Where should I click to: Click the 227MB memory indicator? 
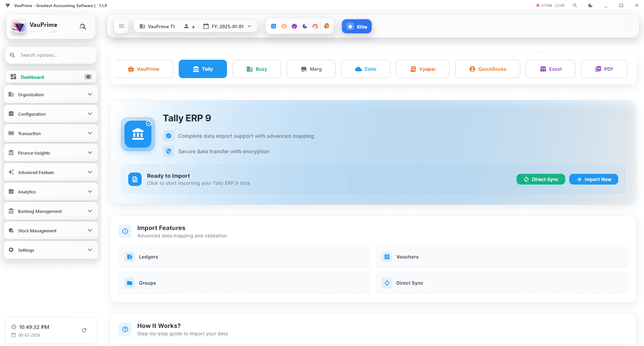[544, 5]
